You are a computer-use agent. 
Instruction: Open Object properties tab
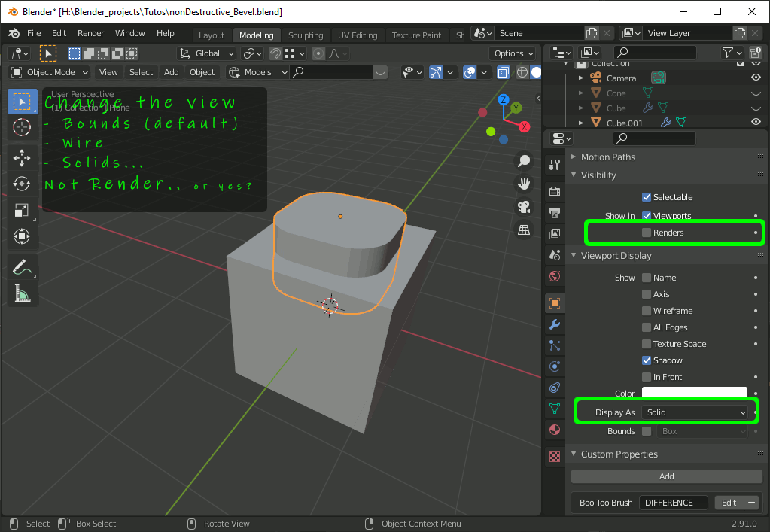[555, 302]
